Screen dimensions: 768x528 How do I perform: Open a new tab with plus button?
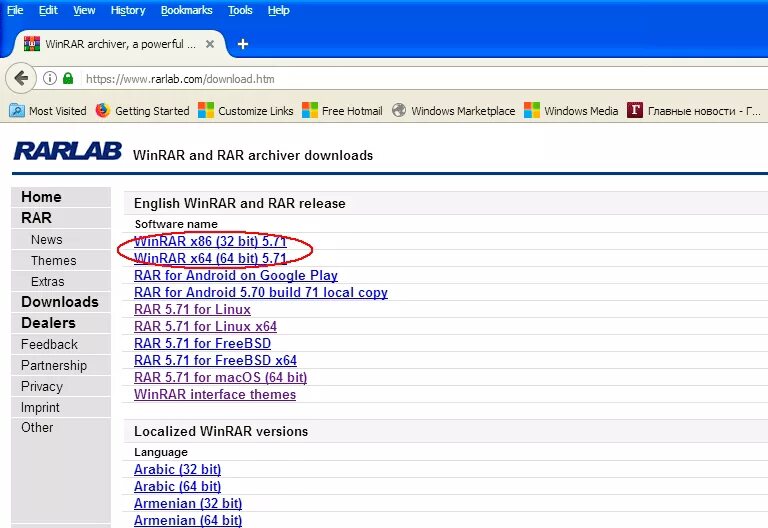[242, 44]
